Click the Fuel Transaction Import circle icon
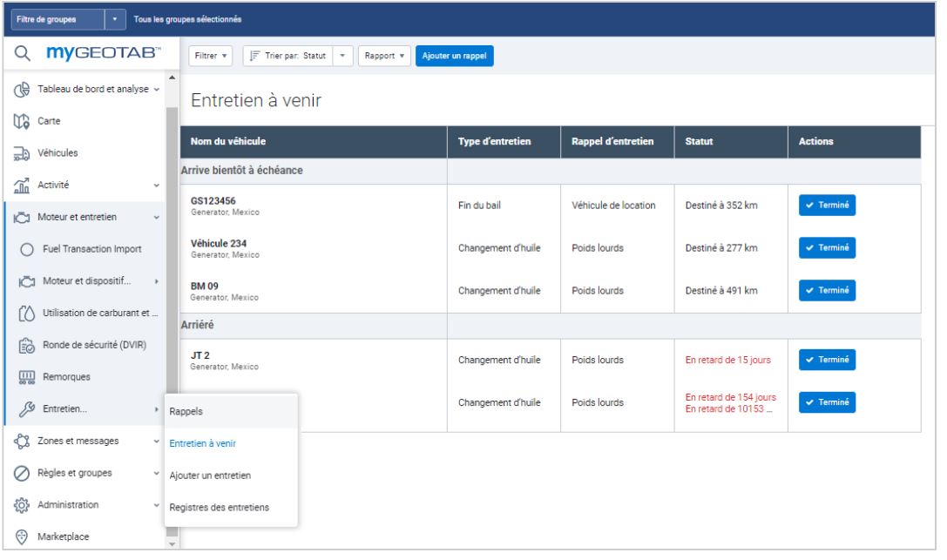 [25, 249]
